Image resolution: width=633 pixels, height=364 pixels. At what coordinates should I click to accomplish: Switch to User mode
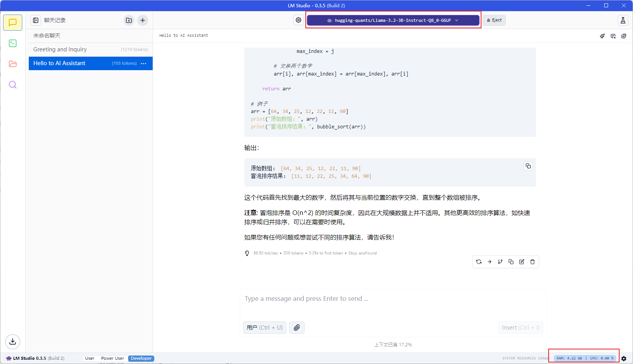(90, 358)
